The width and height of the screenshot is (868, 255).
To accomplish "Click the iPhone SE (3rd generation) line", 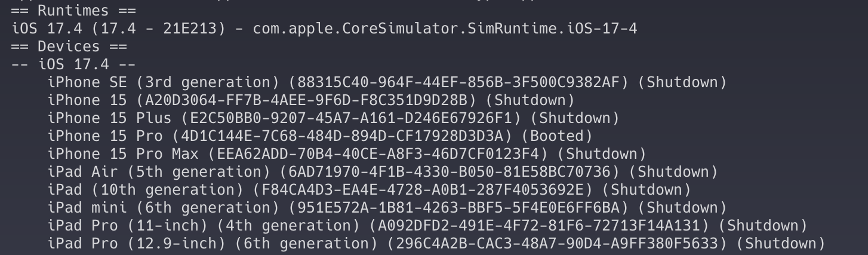I will click(x=387, y=82).
